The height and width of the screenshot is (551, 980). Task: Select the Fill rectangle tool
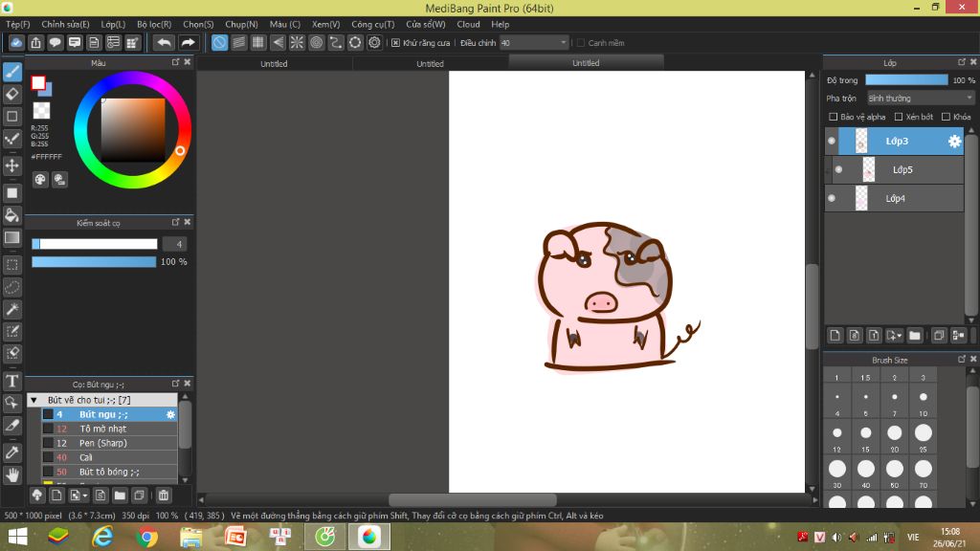(11, 193)
